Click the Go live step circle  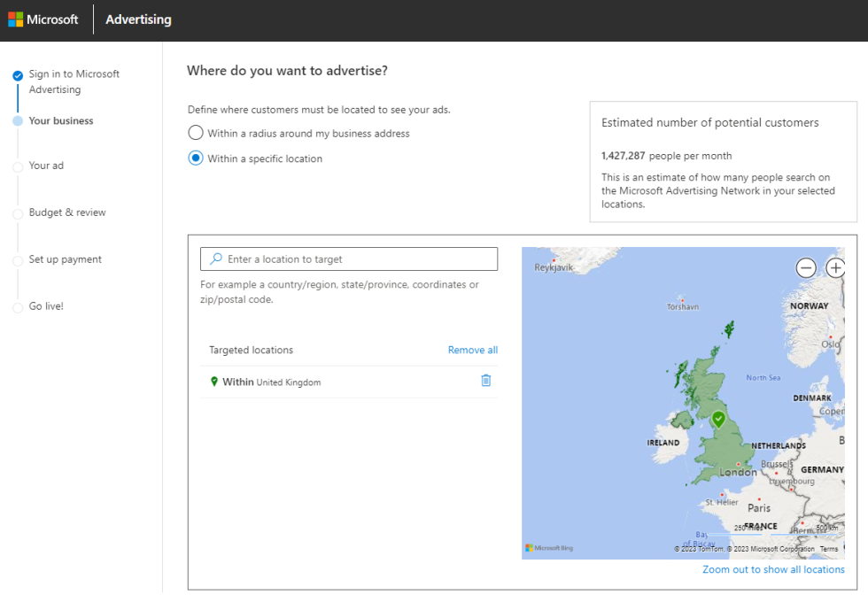point(16,306)
